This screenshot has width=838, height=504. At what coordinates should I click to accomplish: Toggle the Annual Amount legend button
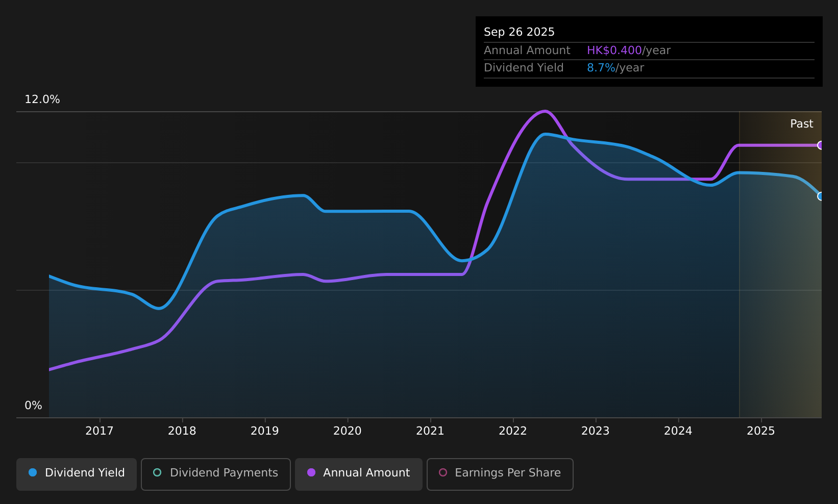(x=359, y=474)
